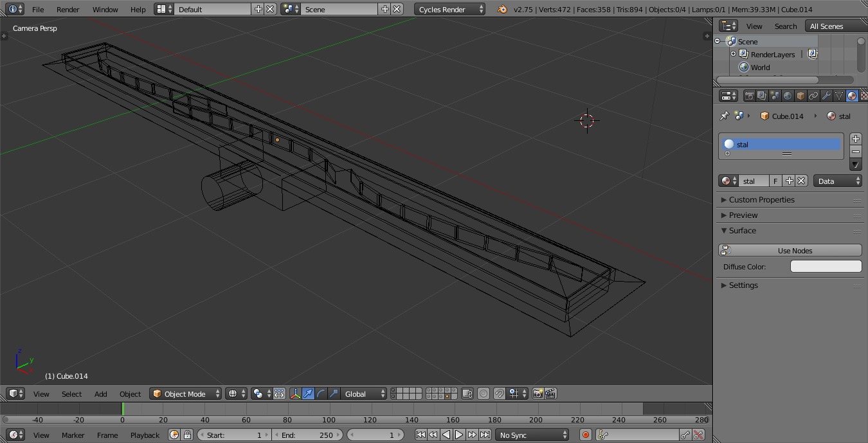Unlink the stal material with X button
Screen dimensions: 868x443
click(x=801, y=181)
